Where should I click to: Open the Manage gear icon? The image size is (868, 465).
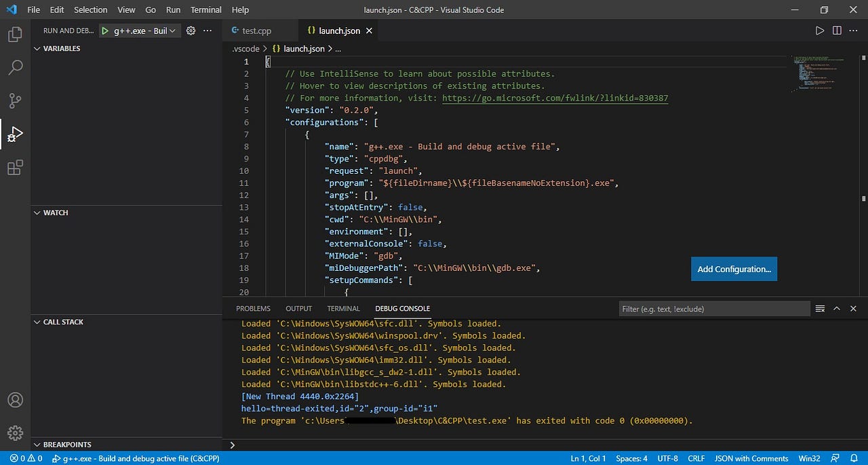[15, 432]
